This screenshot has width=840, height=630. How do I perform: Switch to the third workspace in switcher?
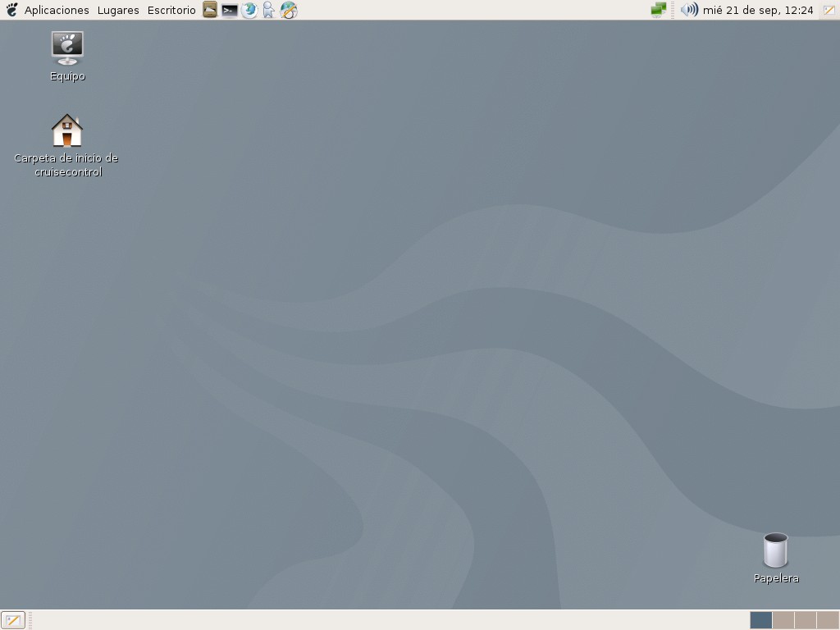point(806,620)
